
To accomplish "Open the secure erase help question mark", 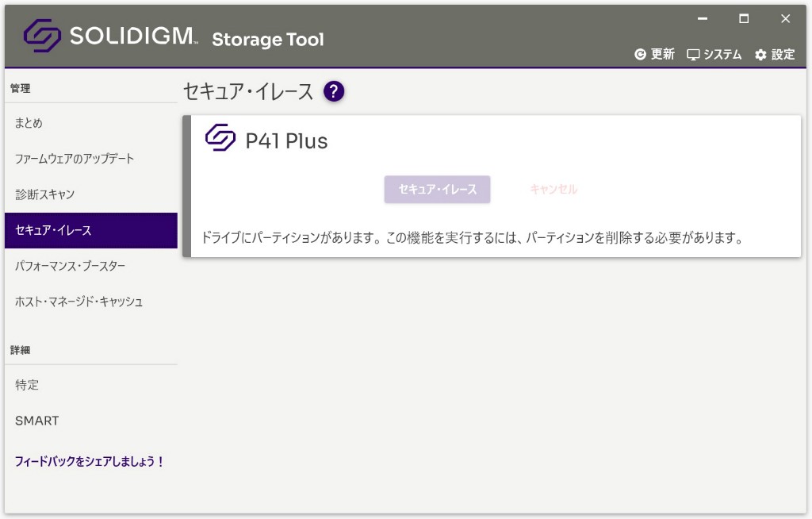I will point(334,92).
